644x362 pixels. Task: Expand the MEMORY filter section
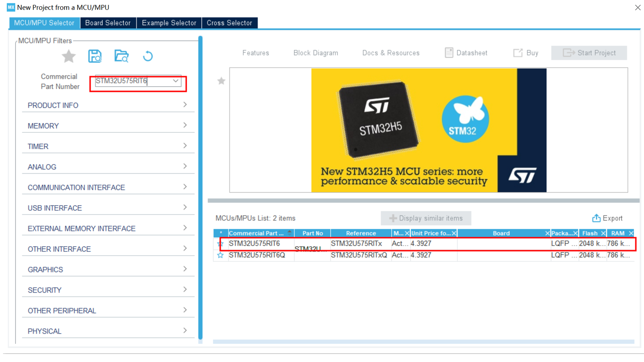click(108, 126)
